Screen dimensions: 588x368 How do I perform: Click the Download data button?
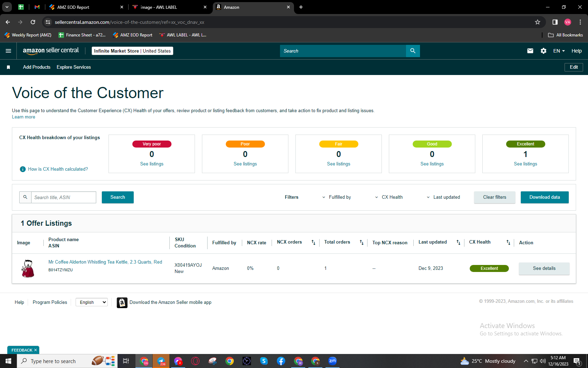point(545,197)
